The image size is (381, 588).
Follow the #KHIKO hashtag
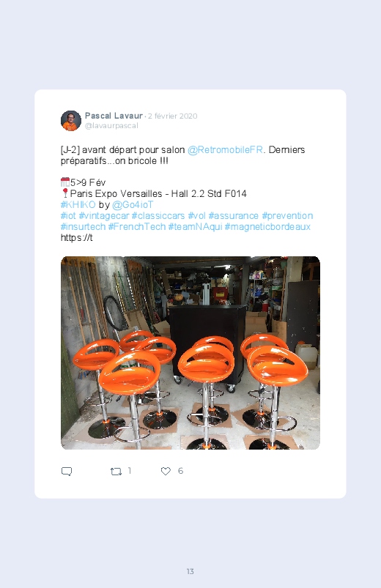[78, 204]
